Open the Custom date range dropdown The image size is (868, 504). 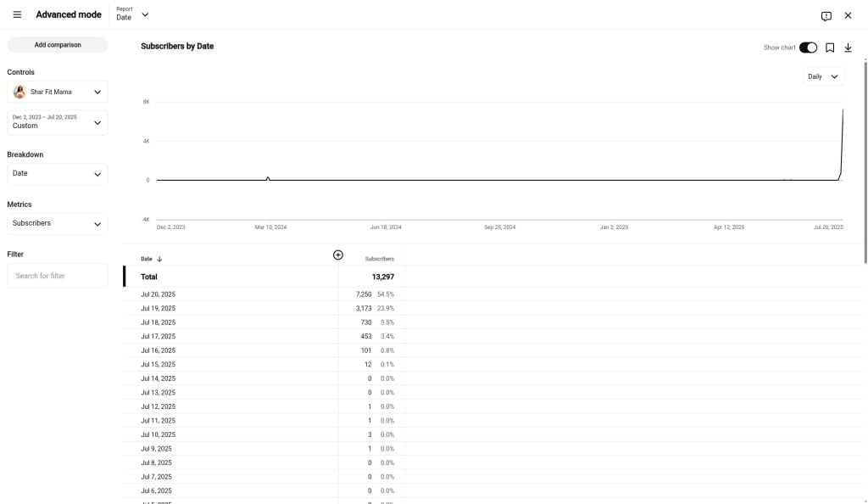click(x=58, y=122)
